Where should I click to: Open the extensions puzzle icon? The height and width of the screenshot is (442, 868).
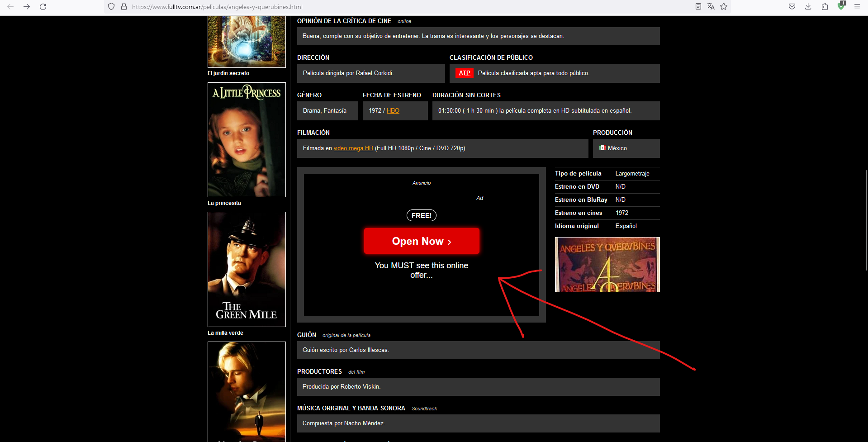click(825, 6)
